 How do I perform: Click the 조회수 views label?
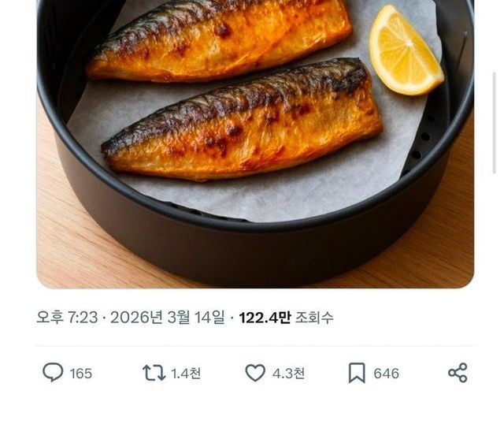(314, 318)
